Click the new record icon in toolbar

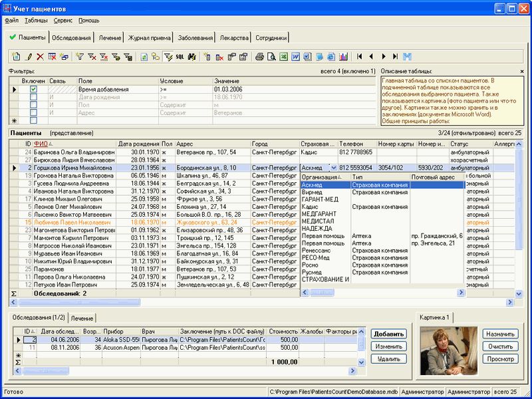click(x=16, y=57)
